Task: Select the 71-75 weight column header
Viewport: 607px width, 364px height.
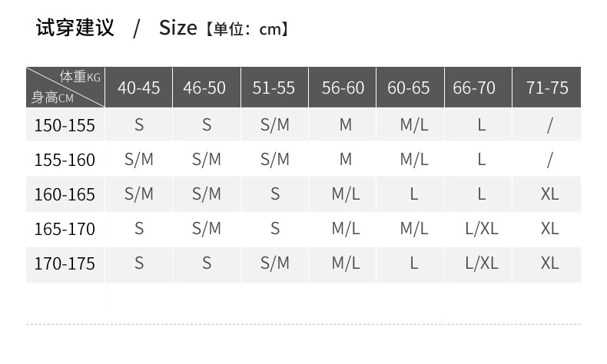Action: pyautogui.click(x=547, y=88)
